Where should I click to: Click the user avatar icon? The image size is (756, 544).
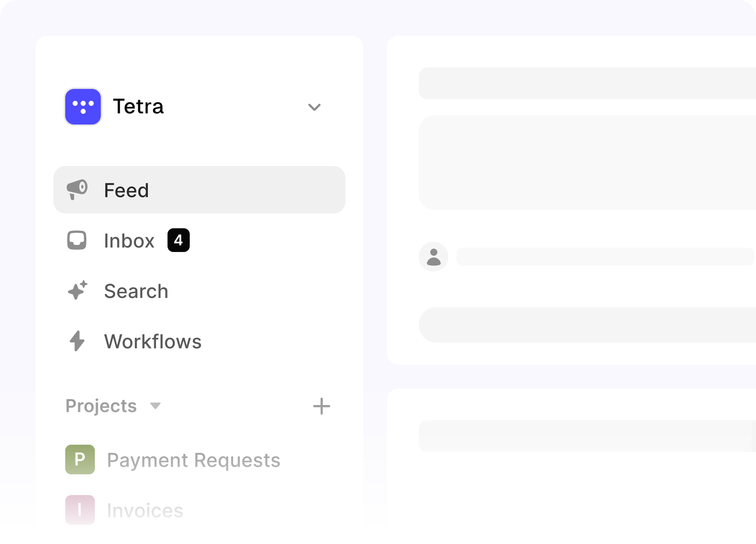click(434, 257)
